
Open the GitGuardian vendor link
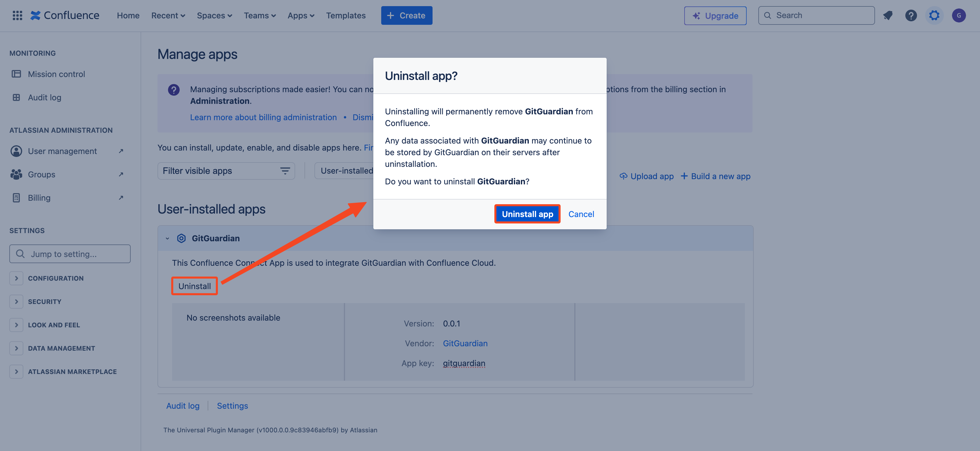465,343
